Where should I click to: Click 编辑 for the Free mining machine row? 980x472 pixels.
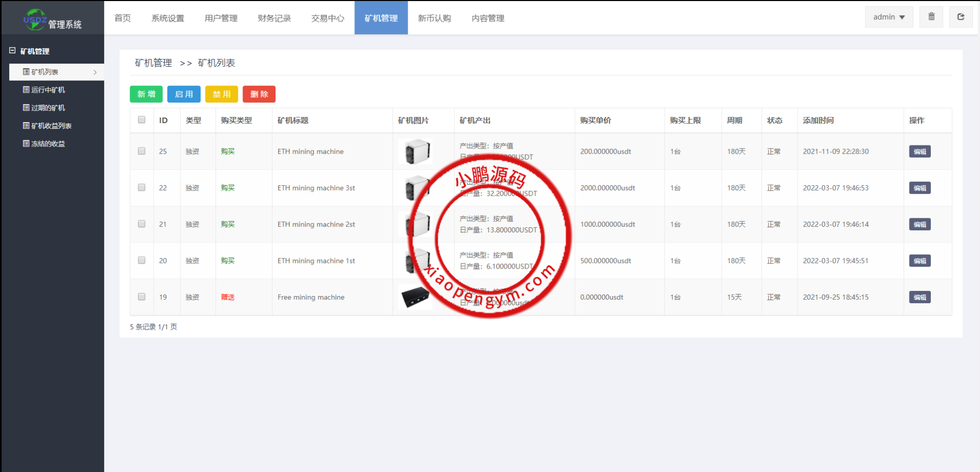pos(919,297)
